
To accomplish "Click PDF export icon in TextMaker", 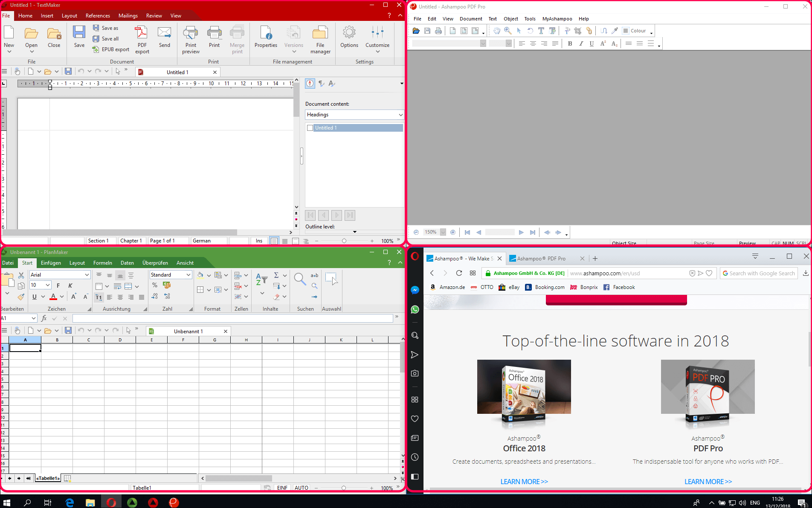I will [142, 39].
